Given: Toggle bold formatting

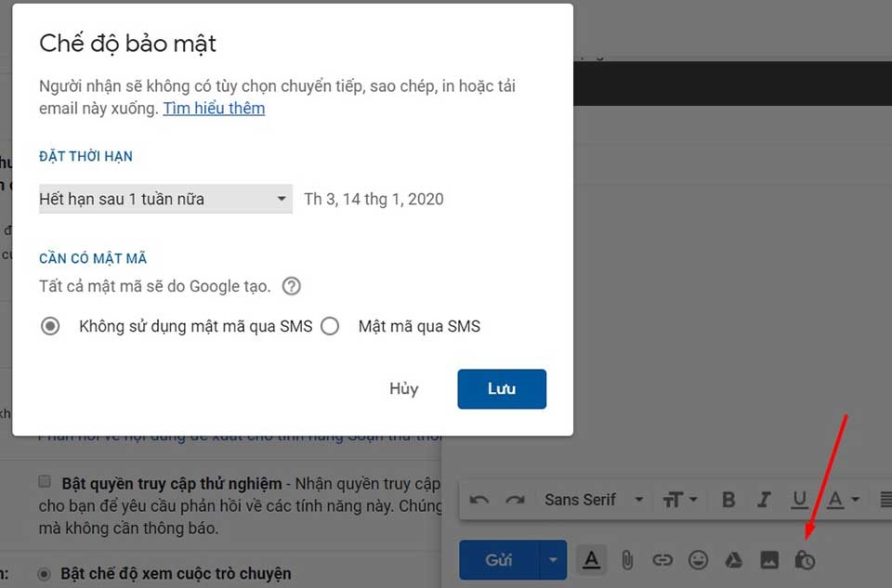Looking at the screenshot, I should pyautogui.click(x=728, y=499).
